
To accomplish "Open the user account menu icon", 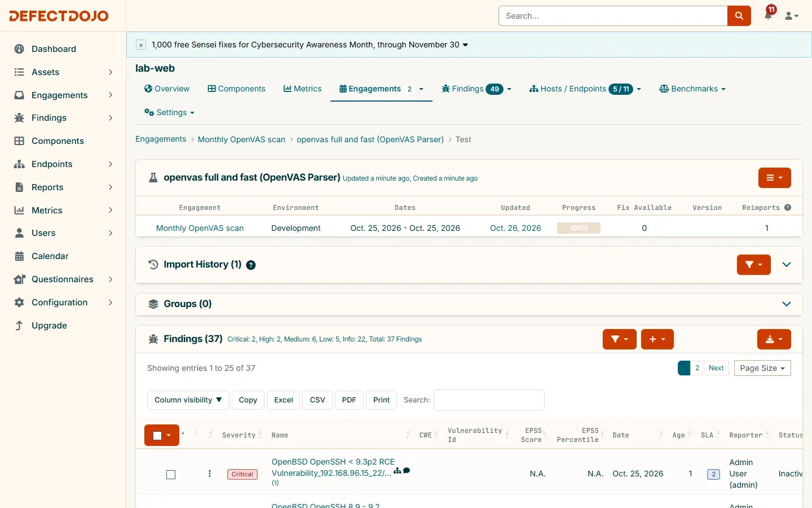I will pyautogui.click(x=792, y=16).
